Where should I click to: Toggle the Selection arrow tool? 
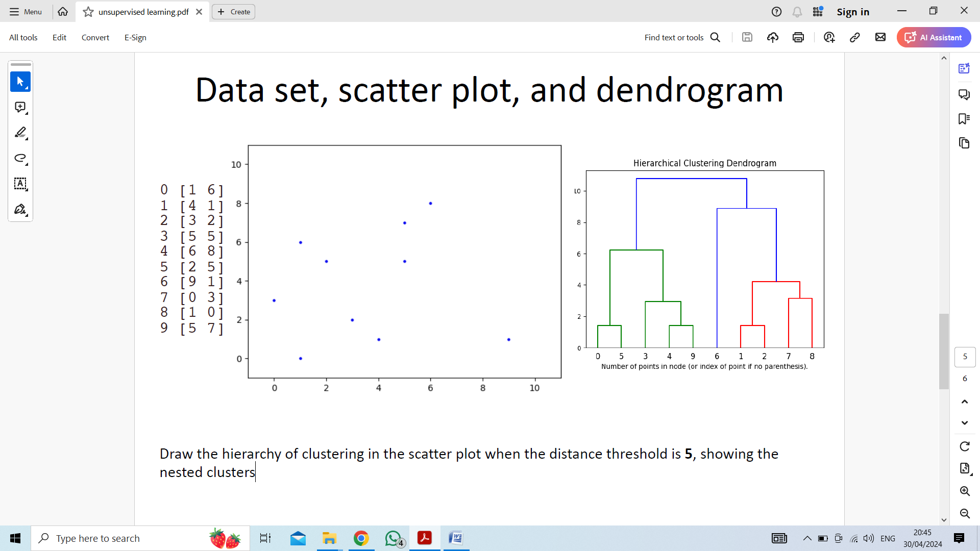pyautogui.click(x=20, y=82)
